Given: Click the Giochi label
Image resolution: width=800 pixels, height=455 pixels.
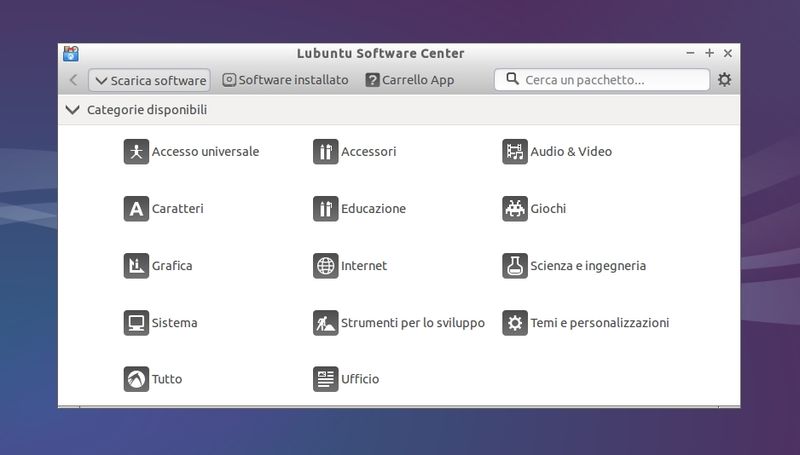Looking at the screenshot, I should click(x=548, y=209).
